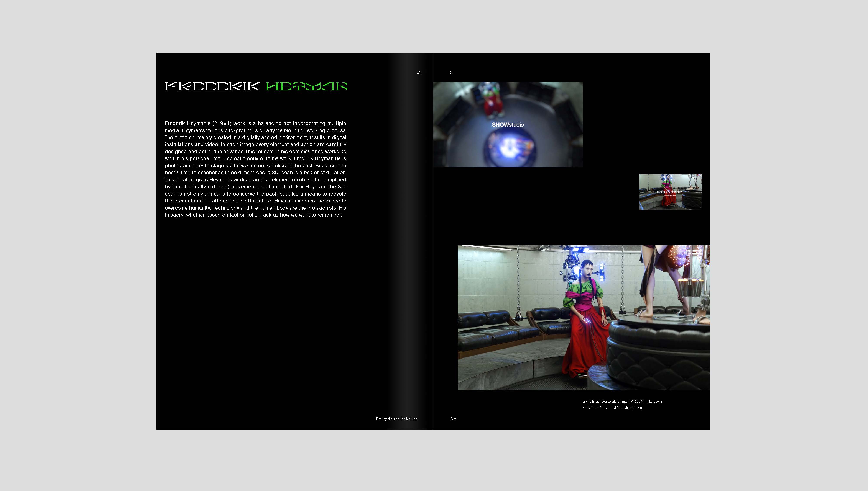Viewport: 868px width, 491px height.
Task: Click caption 'A still from Ceremonial Formality'
Action: pyautogui.click(x=613, y=401)
